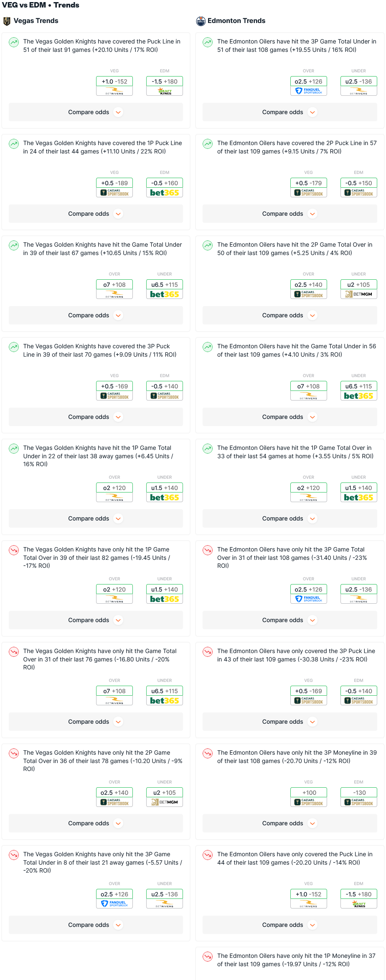This screenshot has width=386, height=980.
Task: Click red trend-down icon beside Edmonton 3P Moneyline trend
Action: [x=208, y=754]
